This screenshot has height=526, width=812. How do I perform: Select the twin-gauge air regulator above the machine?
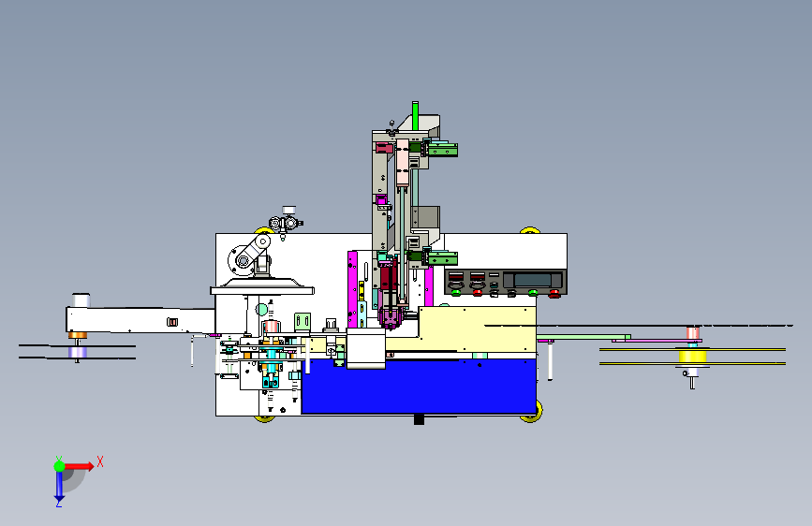click(286, 222)
